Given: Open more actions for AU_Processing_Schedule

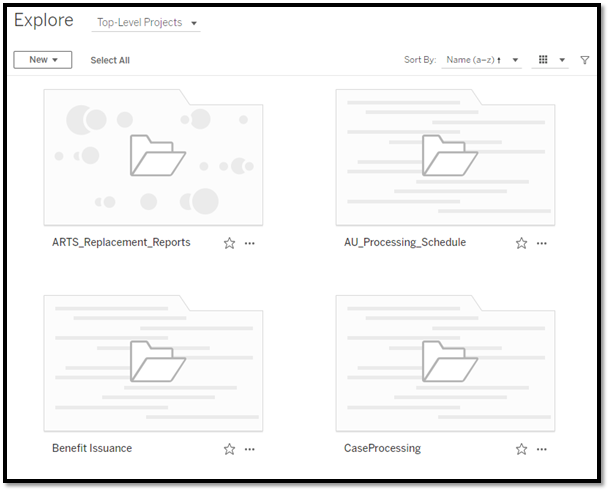Looking at the screenshot, I should 542,243.
